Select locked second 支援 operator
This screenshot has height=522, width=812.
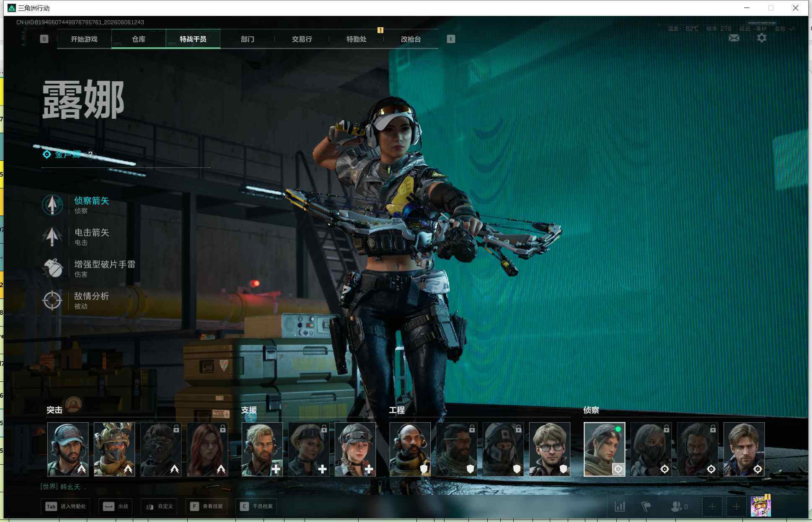(x=309, y=449)
